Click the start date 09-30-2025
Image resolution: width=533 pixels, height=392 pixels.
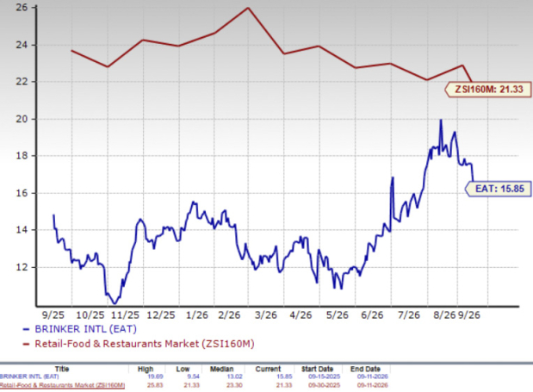coord(324,385)
